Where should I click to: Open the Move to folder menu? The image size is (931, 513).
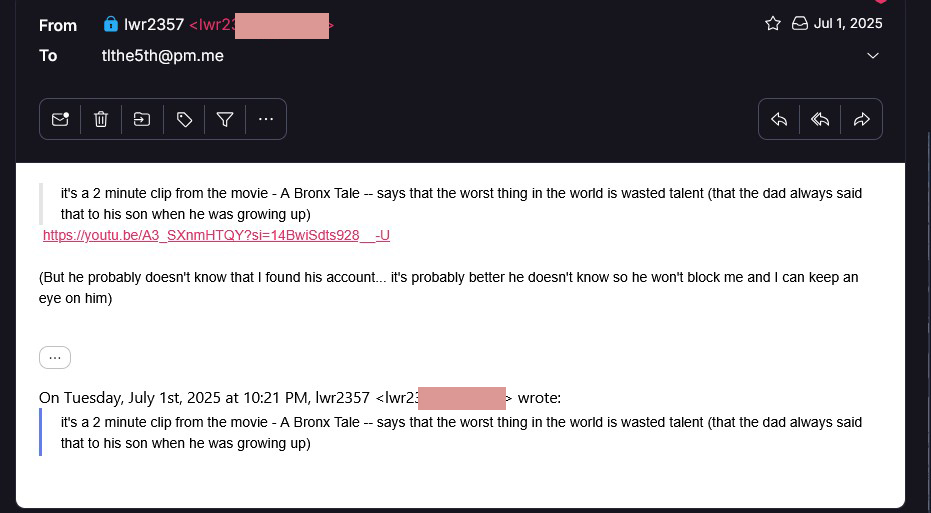tap(142, 119)
